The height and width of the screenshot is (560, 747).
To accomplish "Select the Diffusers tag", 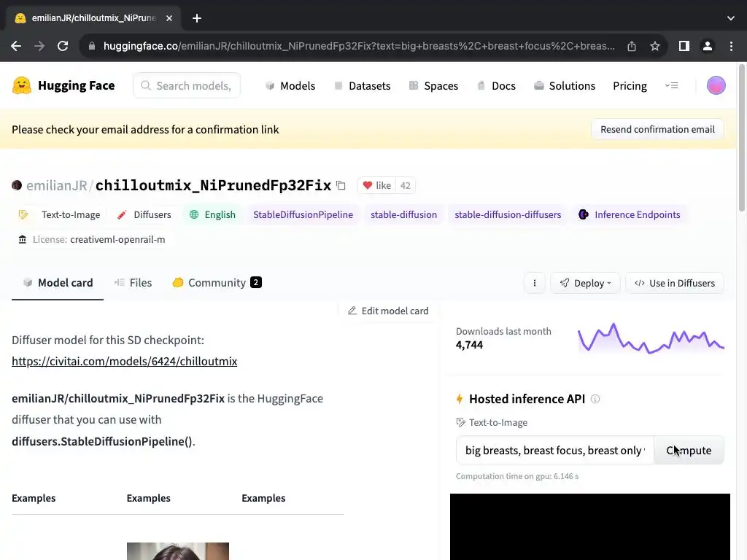I will [x=144, y=215].
